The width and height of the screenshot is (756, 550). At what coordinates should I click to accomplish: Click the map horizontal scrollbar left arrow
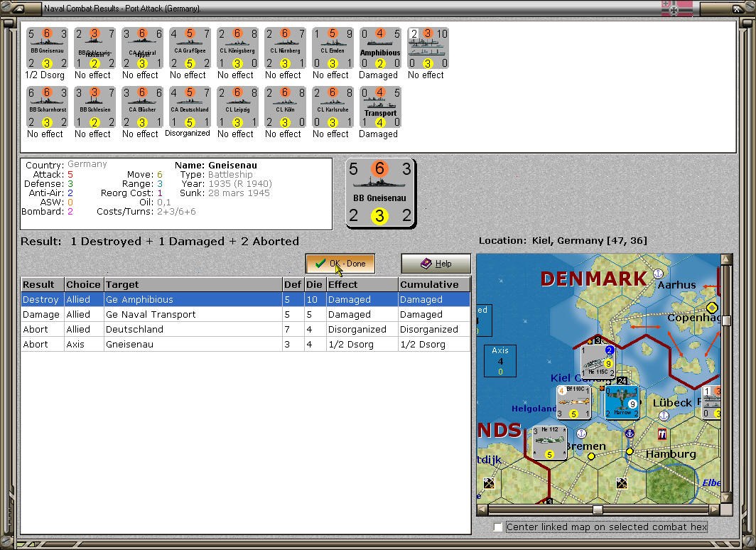(x=482, y=509)
